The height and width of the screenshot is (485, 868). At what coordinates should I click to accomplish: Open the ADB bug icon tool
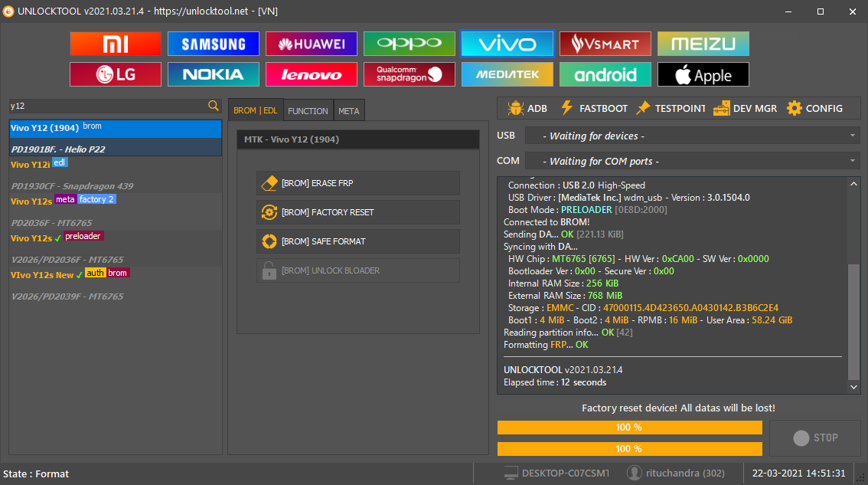527,108
